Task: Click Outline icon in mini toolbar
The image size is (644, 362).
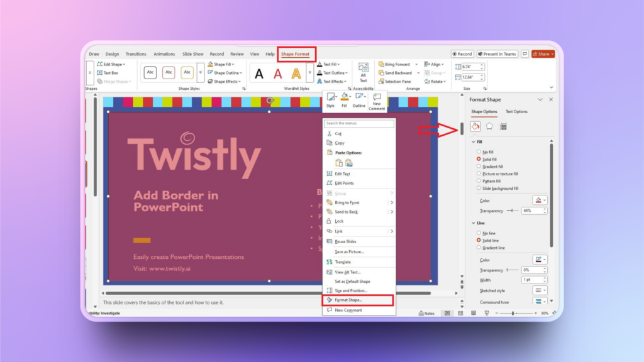Action: pyautogui.click(x=358, y=100)
